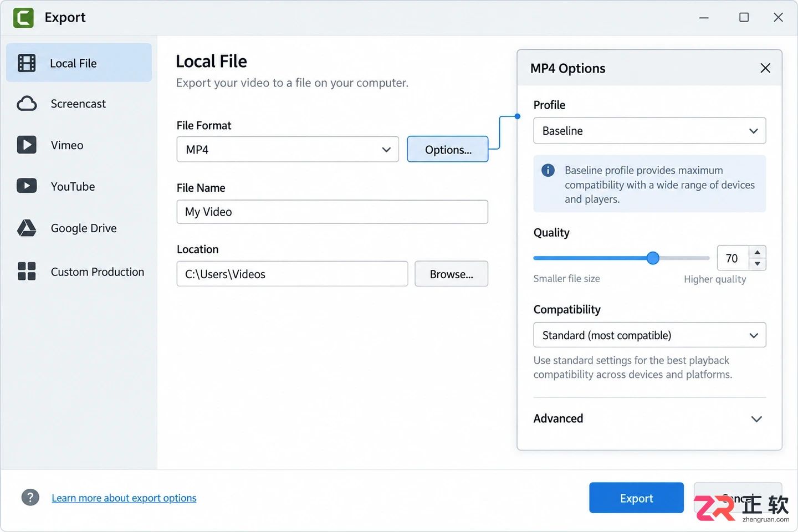Click in the File Name field
The width and height of the screenshot is (798, 532).
click(332, 212)
